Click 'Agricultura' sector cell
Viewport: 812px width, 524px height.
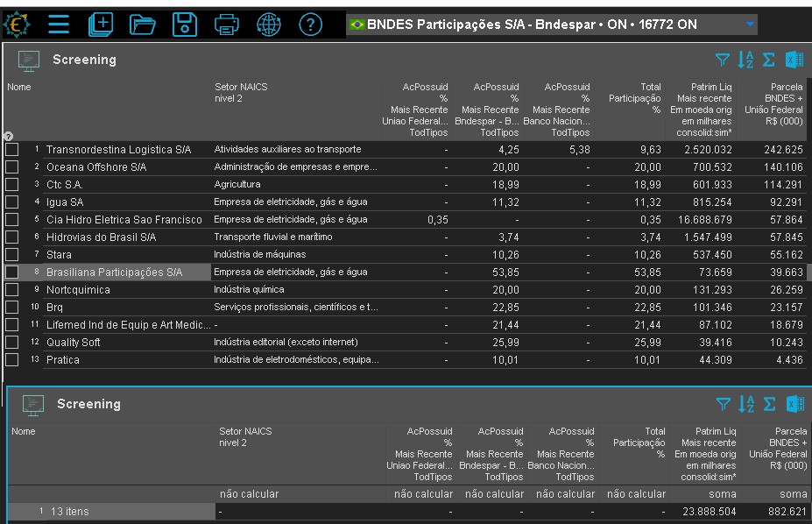click(237, 184)
